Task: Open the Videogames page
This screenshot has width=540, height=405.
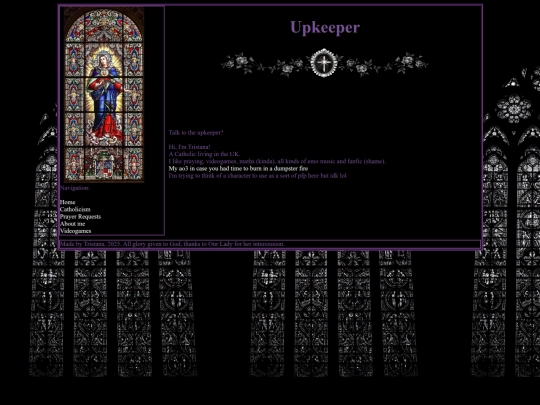Action: coord(75,231)
